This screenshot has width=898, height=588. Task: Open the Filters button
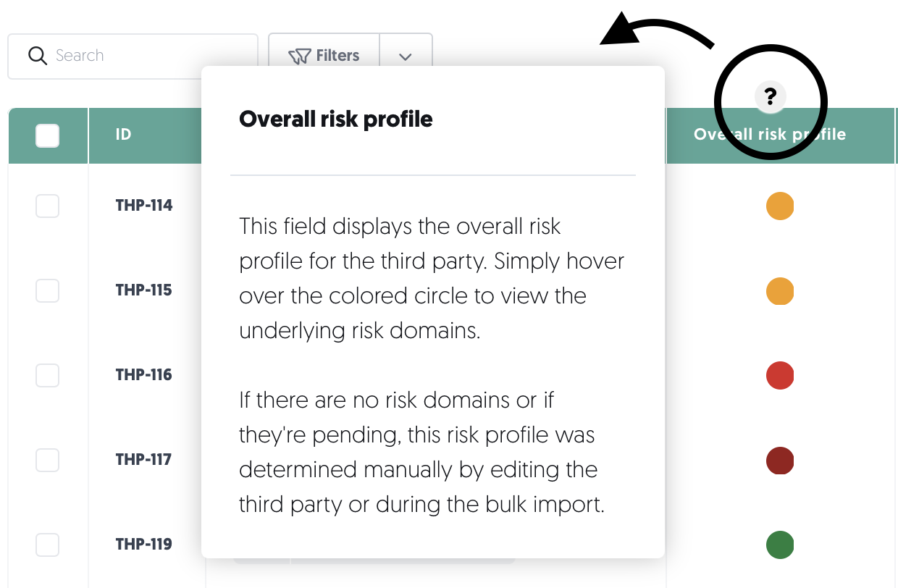(324, 56)
